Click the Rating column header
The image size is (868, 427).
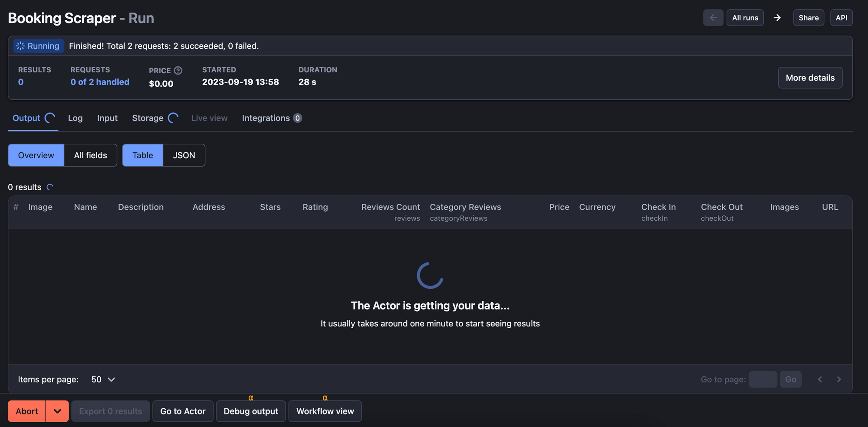tap(315, 207)
